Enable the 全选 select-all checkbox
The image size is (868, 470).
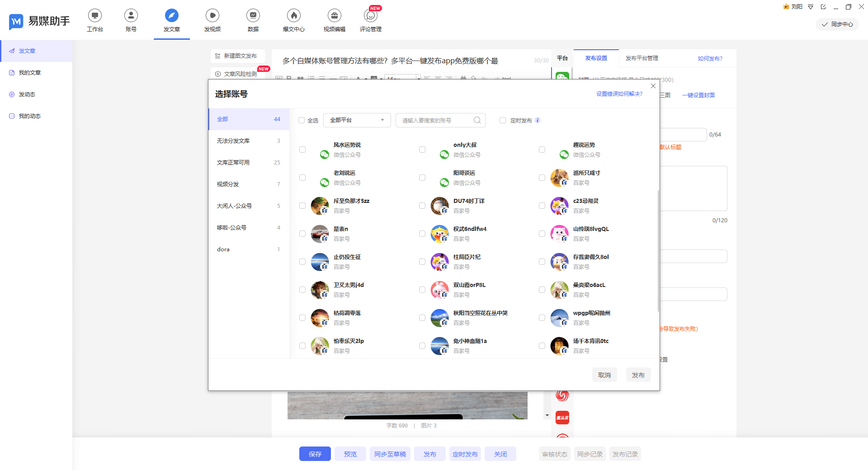(302, 120)
